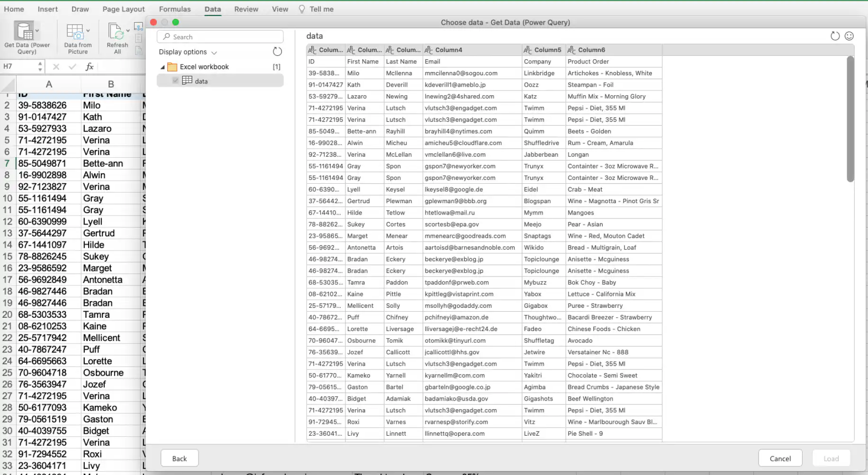Click Column6 header in preview
The image size is (868, 475).
tap(614, 50)
